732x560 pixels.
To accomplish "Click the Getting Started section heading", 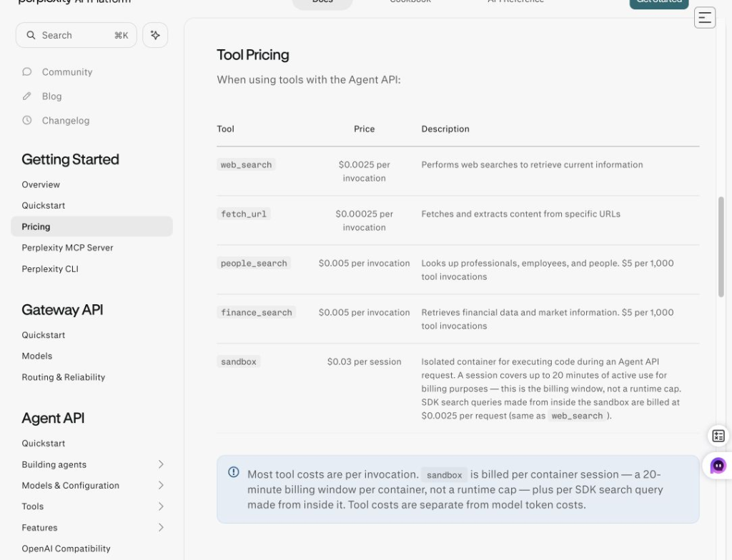I will click(70, 159).
